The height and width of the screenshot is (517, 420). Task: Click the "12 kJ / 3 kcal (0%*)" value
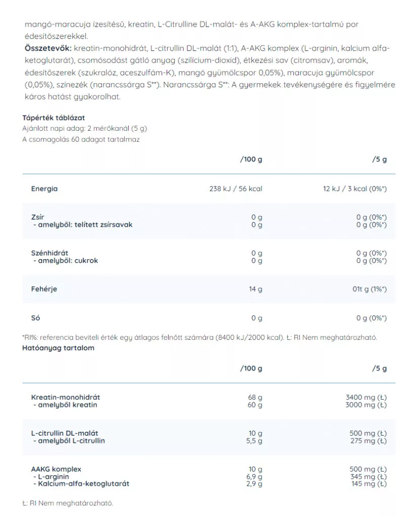[x=354, y=189]
